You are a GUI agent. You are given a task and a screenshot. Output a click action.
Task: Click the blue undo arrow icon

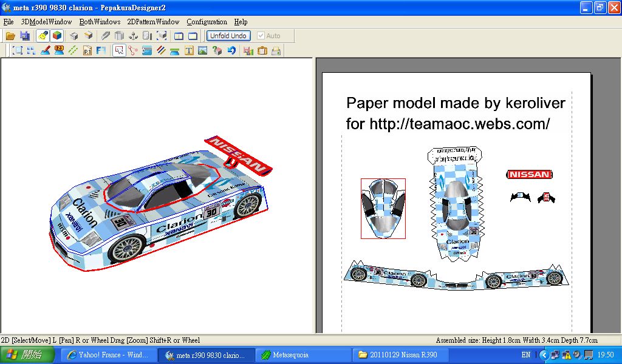pos(231,51)
